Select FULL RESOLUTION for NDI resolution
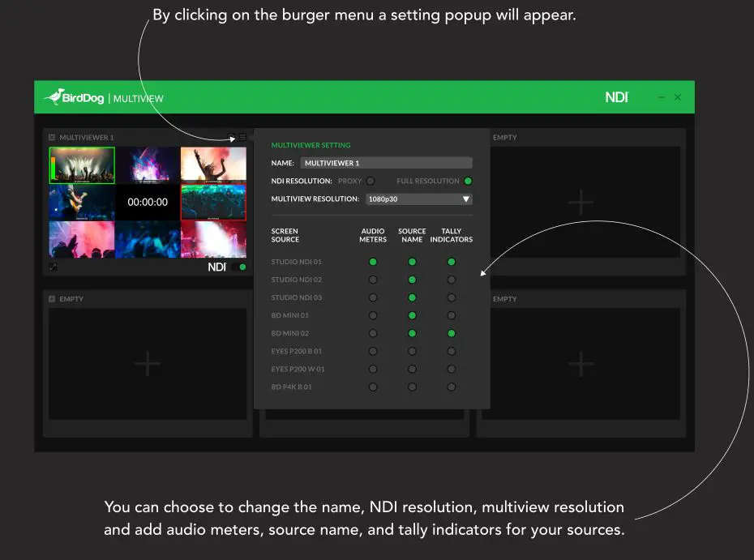This screenshot has width=754, height=560. pyautogui.click(x=469, y=181)
